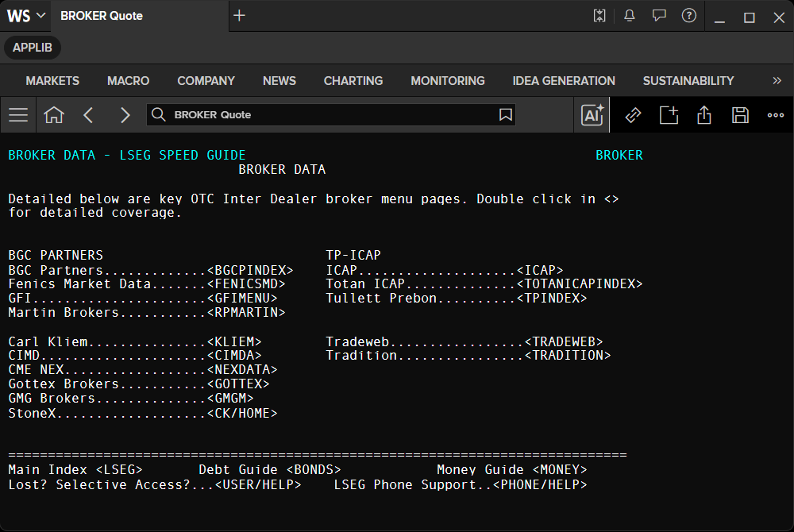
Task: Click the share/export upload icon
Action: coord(703,115)
